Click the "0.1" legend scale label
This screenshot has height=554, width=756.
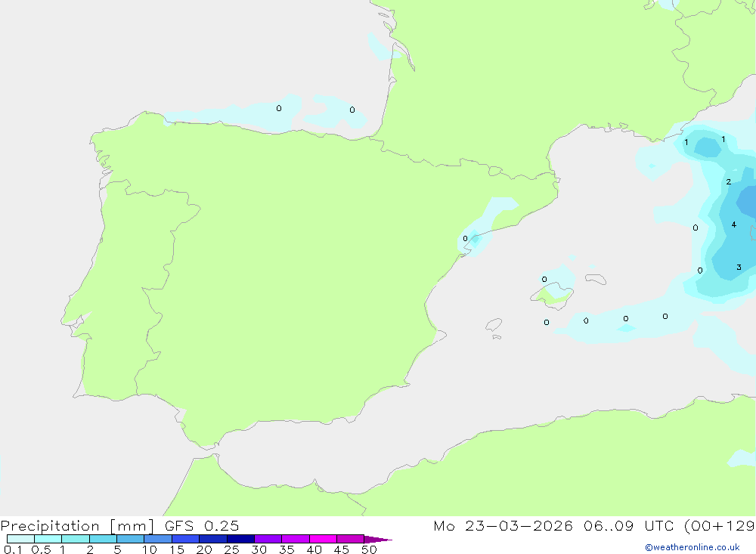(13, 549)
